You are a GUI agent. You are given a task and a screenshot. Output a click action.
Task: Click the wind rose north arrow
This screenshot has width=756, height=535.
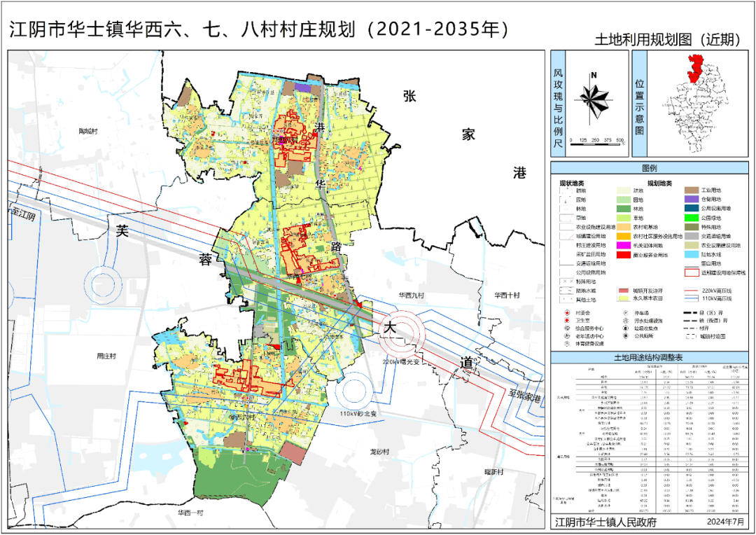click(594, 99)
